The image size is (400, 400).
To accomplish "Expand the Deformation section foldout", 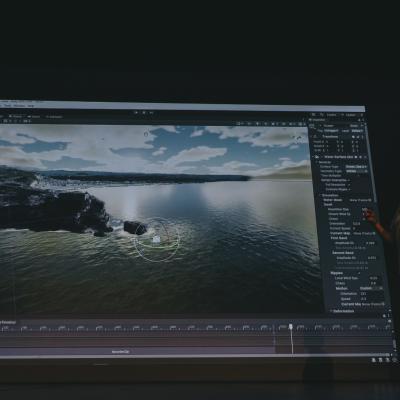I will (x=331, y=311).
